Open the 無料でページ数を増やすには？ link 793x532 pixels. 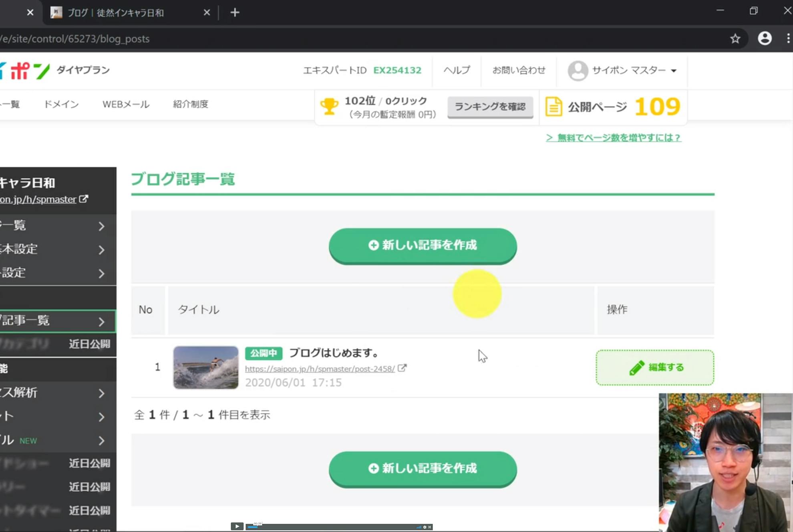click(614, 138)
